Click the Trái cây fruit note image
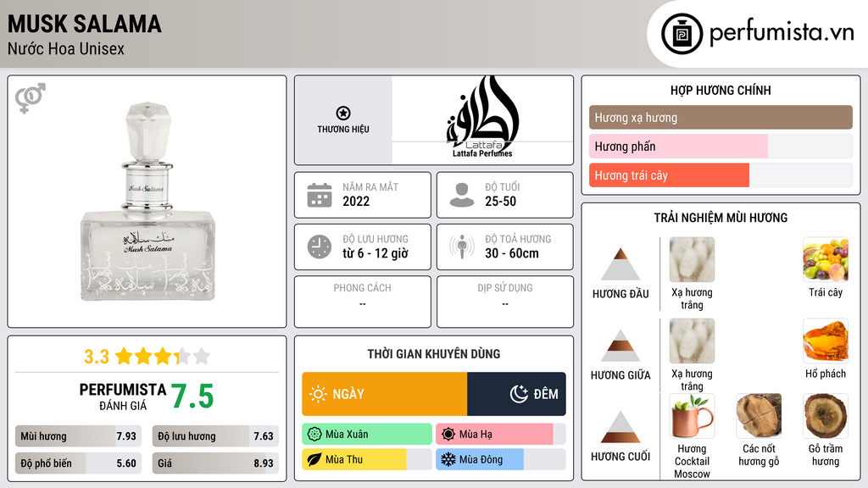 point(825,259)
